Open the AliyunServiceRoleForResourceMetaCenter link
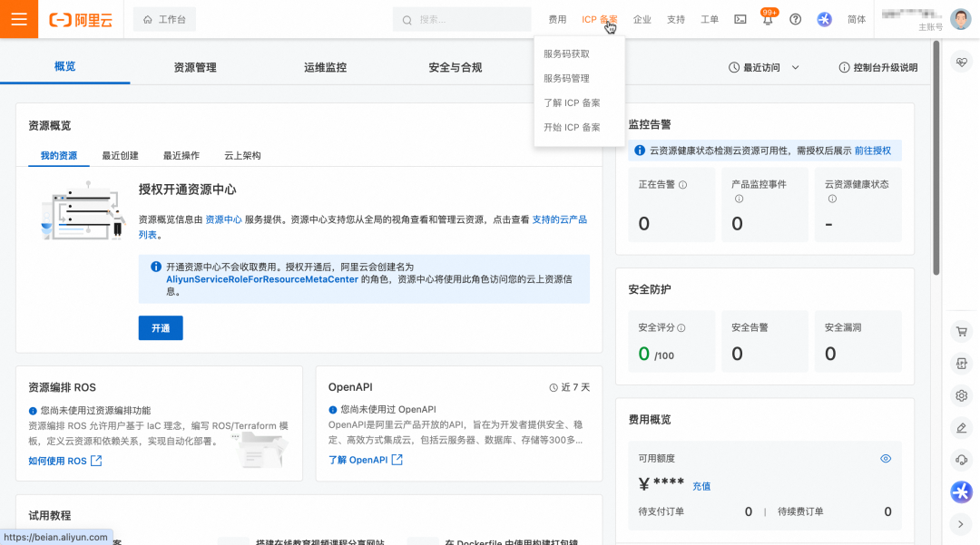 click(262, 279)
